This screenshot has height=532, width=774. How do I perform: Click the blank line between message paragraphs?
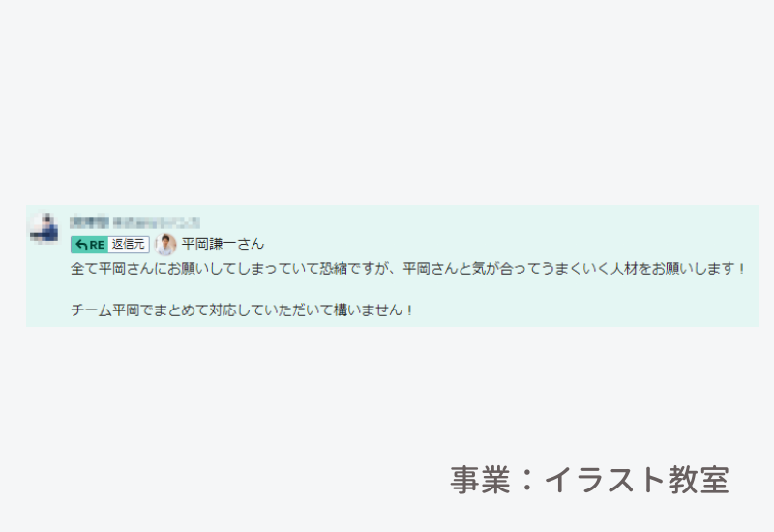pyautogui.click(x=393, y=289)
